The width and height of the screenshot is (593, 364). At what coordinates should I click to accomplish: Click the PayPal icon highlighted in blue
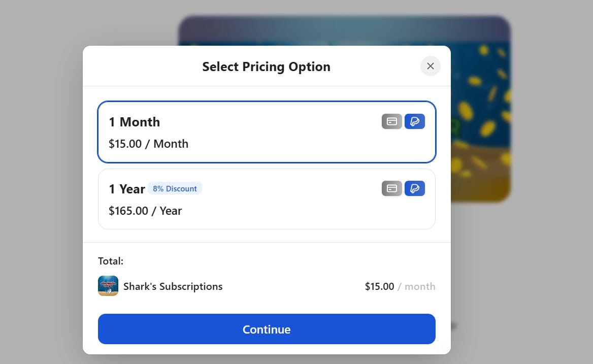pyautogui.click(x=415, y=121)
